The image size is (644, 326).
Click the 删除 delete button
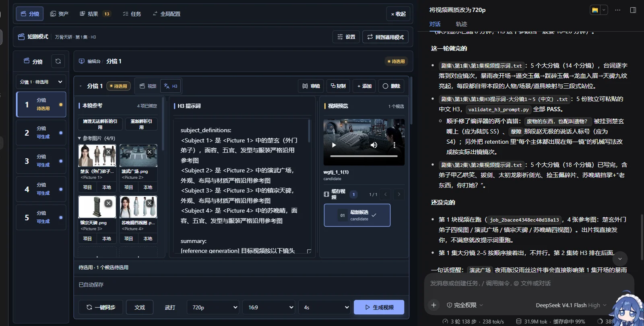coord(391,86)
